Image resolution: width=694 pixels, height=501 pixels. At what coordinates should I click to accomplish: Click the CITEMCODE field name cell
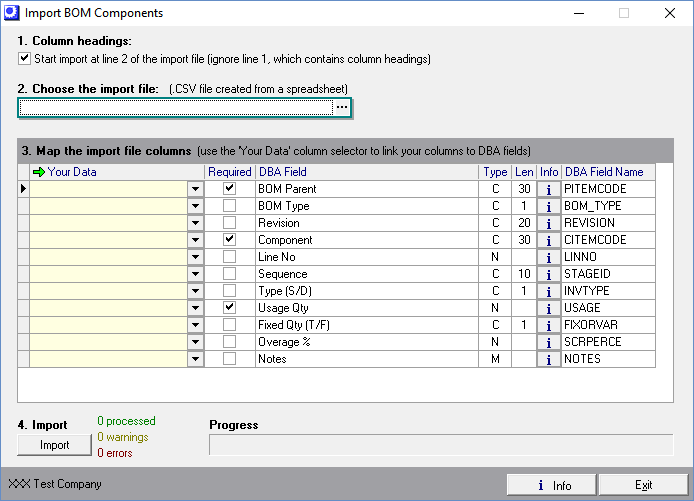[608, 240]
